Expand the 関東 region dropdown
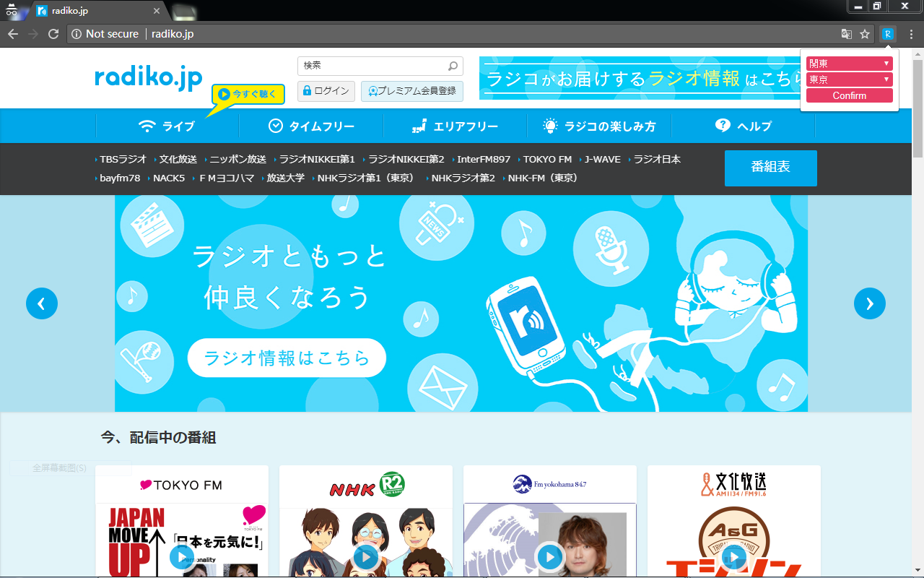The height and width of the screenshot is (578, 924). tap(849, 64)
